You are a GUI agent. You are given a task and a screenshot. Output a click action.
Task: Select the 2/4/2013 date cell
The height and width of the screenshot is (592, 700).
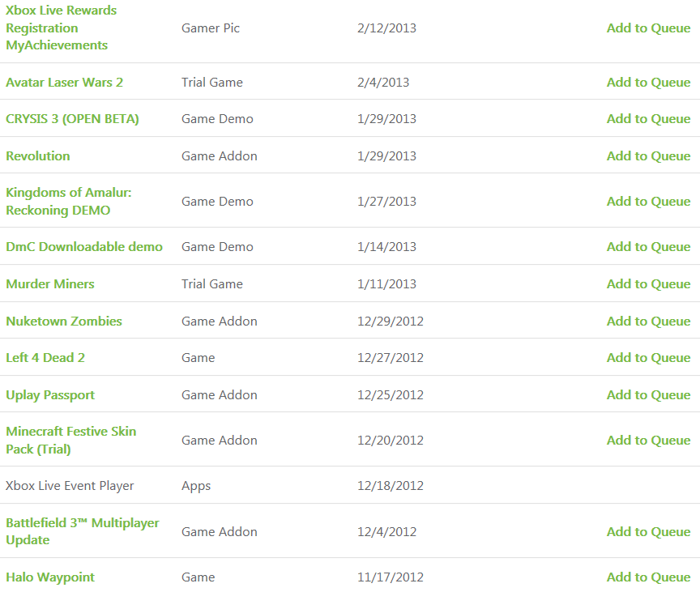click(x=383, y=83)
